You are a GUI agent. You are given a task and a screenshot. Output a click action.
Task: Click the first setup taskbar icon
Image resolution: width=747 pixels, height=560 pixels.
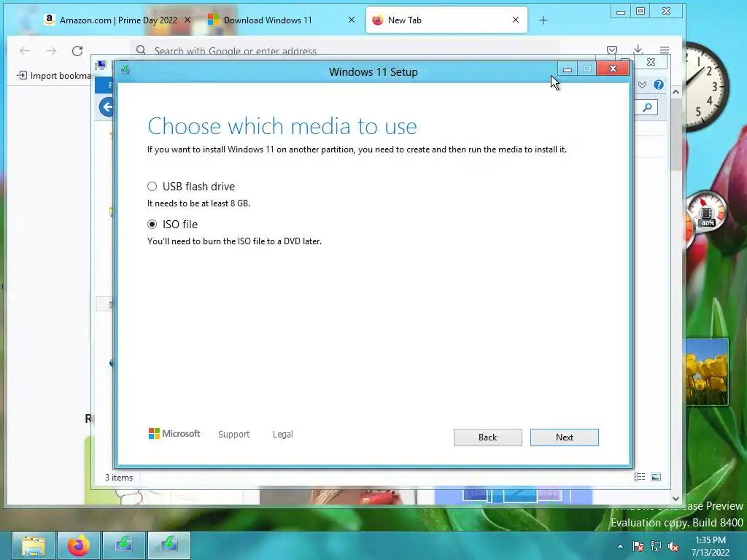click(124, 545)
